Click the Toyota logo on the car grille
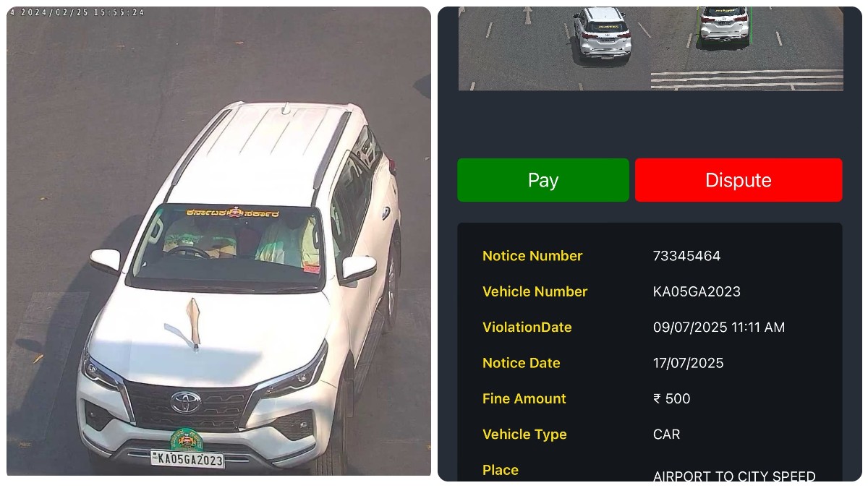The image size is (868, 488). (186, 402)
